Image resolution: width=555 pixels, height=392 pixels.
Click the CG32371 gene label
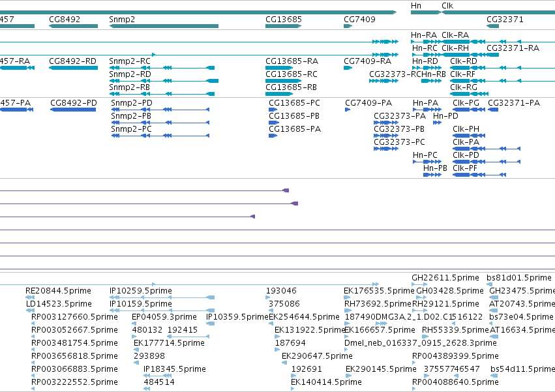coord(505,20)
